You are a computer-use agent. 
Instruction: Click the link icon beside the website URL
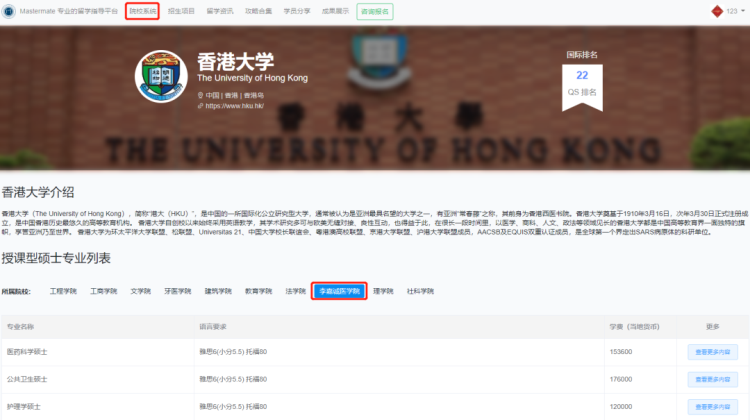[200, 105]
